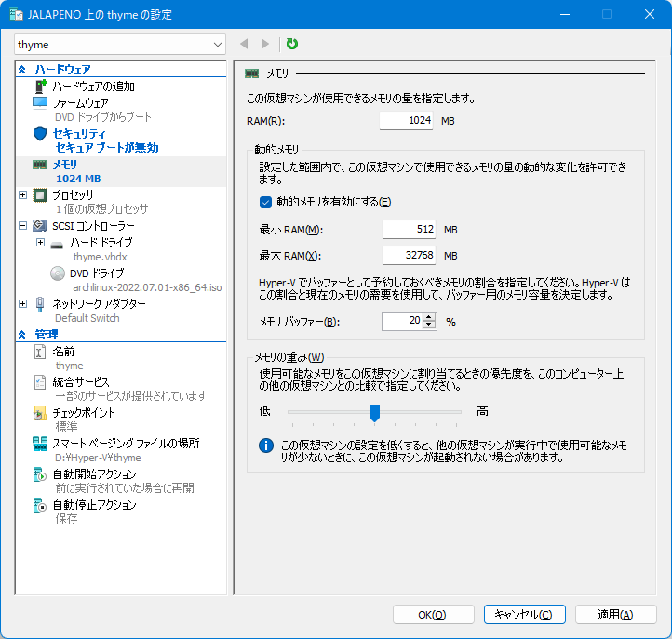Click the 適用(A) button

(616, 615)
